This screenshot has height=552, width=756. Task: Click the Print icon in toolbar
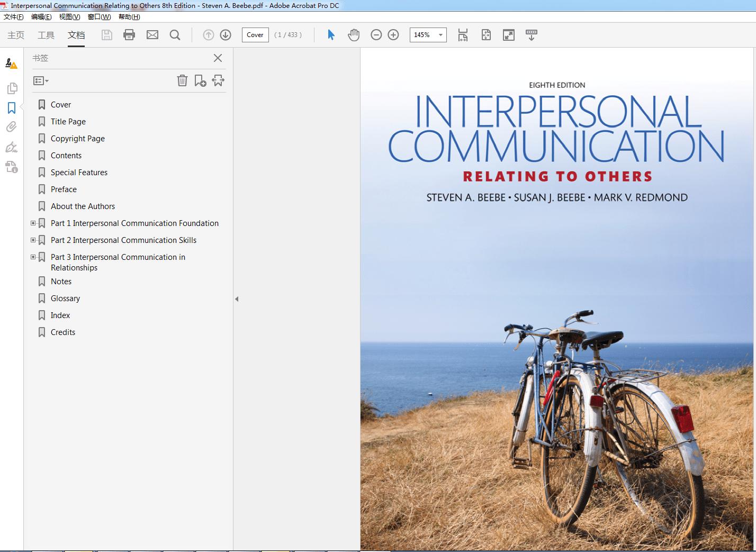[x=129, y=35]
